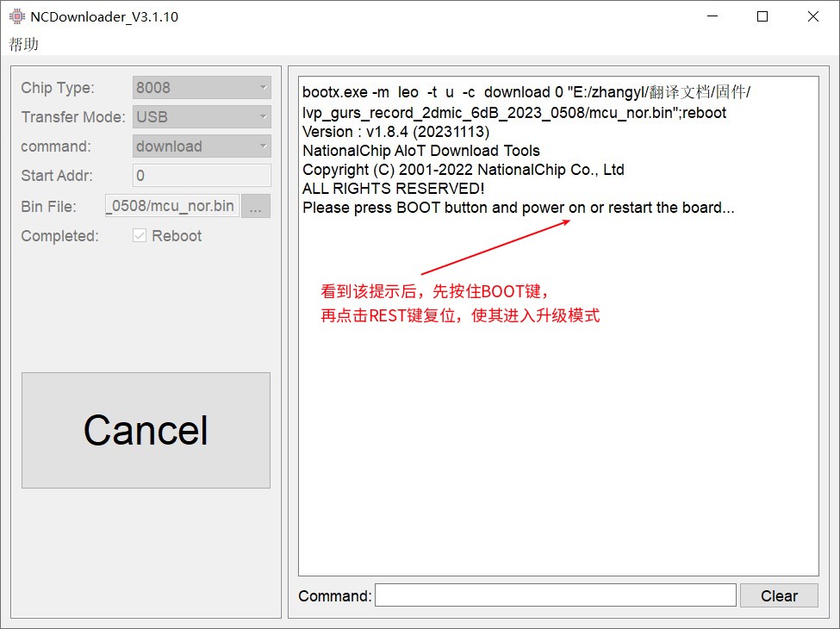The image size is (840, 629).
Task: Click the 'NationalChip AIoT Download Tools' line
Action: (x=421, y=151)
